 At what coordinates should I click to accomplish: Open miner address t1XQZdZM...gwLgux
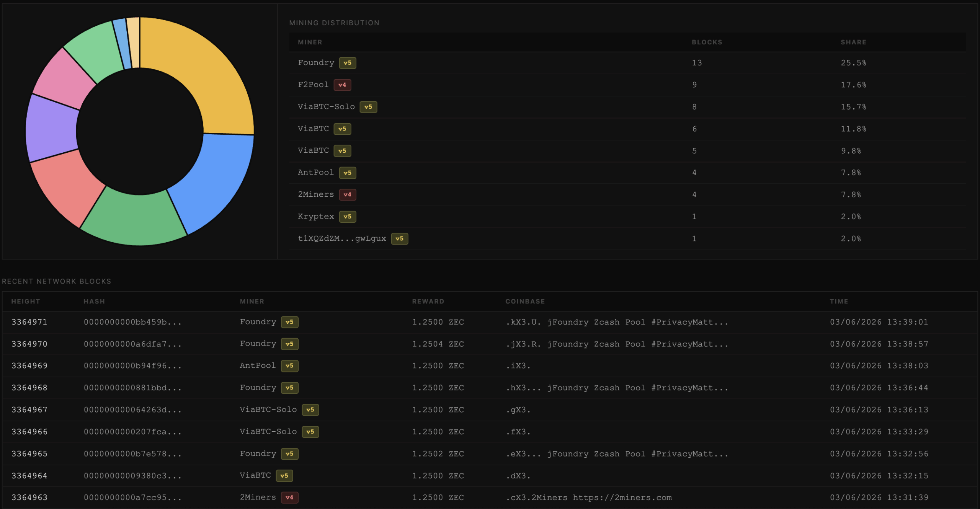pos(342,238)
